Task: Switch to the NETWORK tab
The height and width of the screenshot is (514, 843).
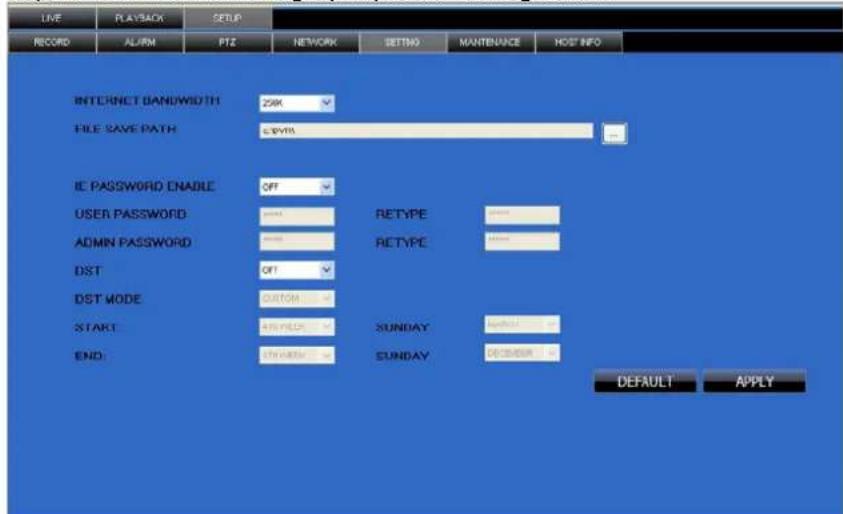Action: click(316, 42)
